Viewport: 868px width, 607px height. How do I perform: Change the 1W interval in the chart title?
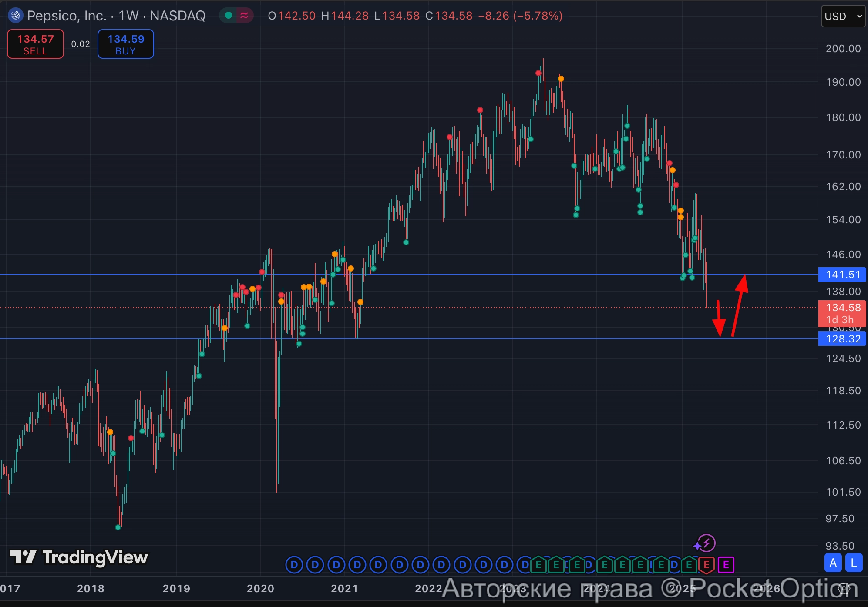128,16
